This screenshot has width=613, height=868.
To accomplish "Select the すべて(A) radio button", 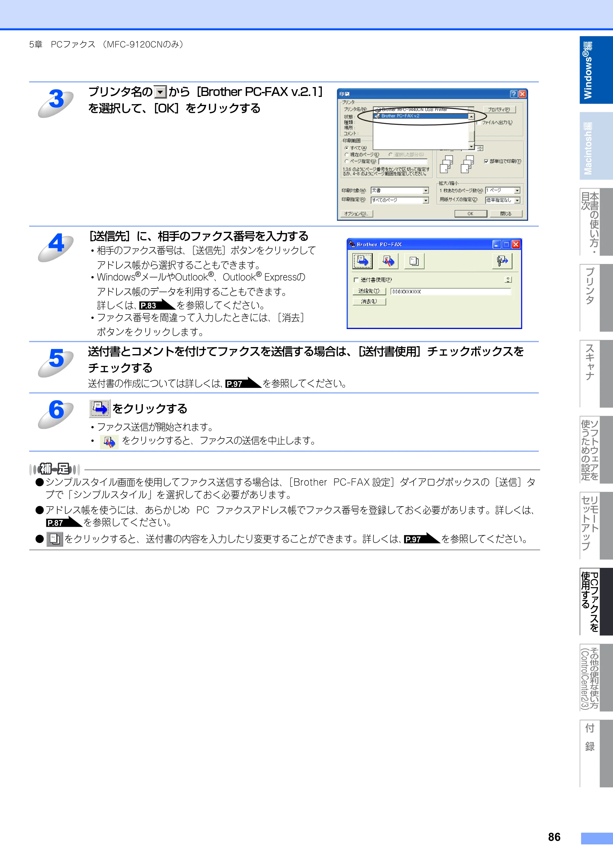I will click(347, 148).
